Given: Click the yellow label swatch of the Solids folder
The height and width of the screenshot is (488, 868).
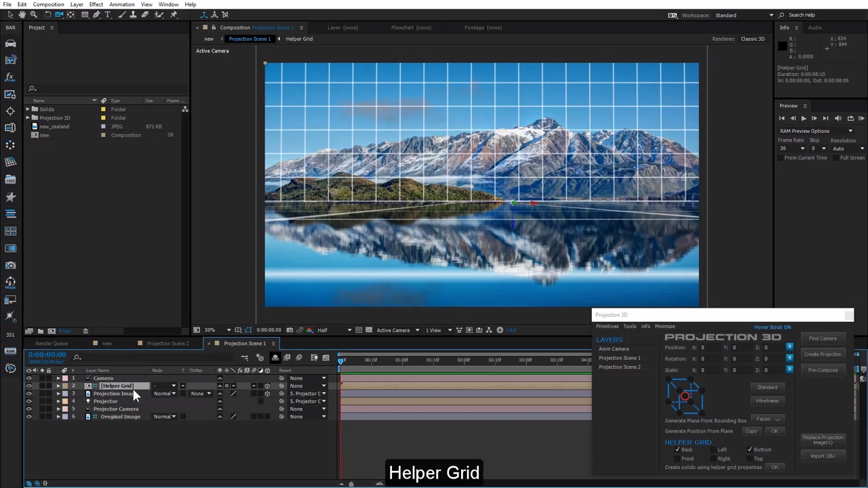Looking at the screenshot, I should coord(103,109).
